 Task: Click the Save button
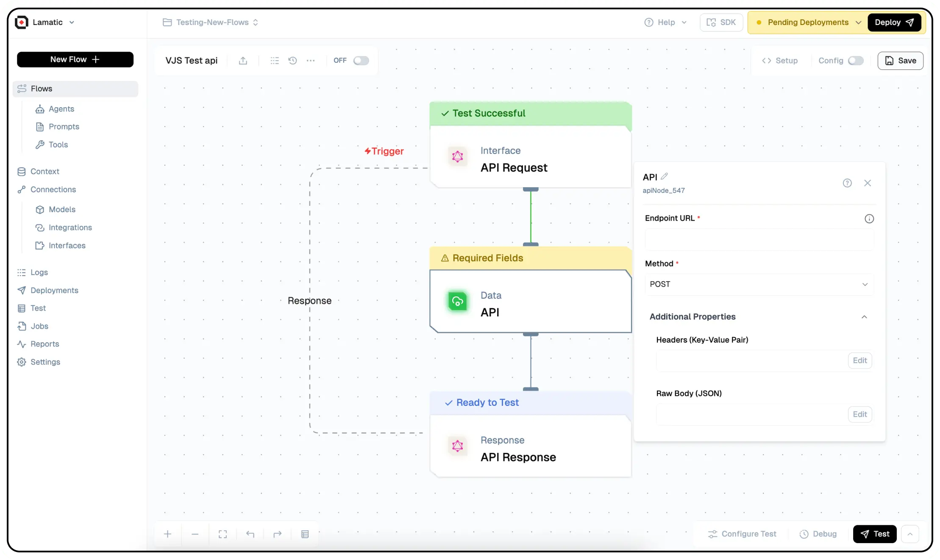point(900,61)
